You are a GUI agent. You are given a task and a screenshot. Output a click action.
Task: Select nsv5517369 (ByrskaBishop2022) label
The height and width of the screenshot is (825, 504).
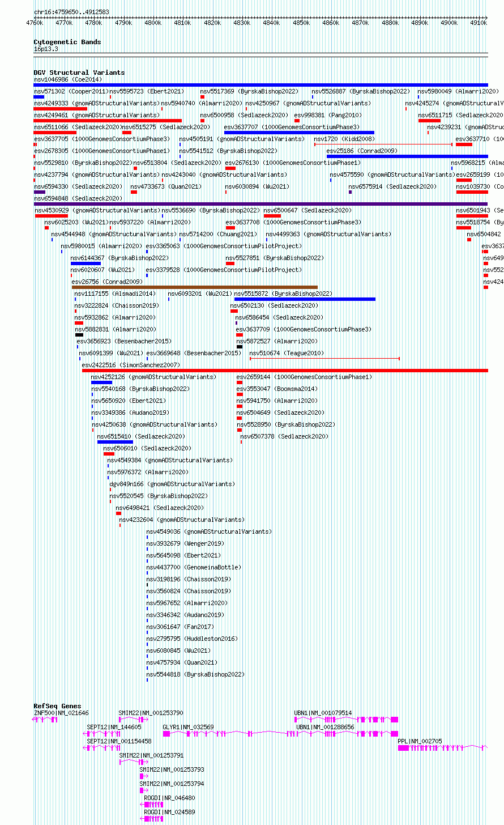(x=249, y=92)
